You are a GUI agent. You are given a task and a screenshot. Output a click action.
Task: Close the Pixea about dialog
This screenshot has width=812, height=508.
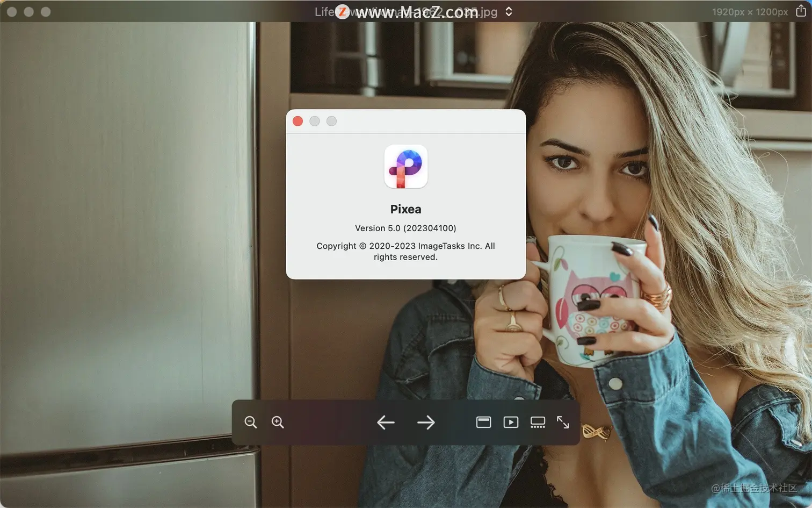click(x=298, y=121)
